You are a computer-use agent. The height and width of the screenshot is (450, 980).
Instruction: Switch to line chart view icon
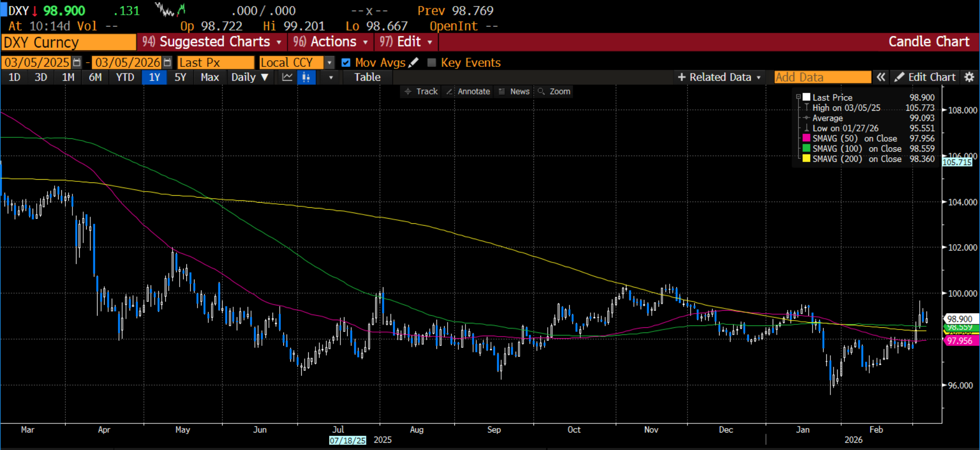click(287, 77)
